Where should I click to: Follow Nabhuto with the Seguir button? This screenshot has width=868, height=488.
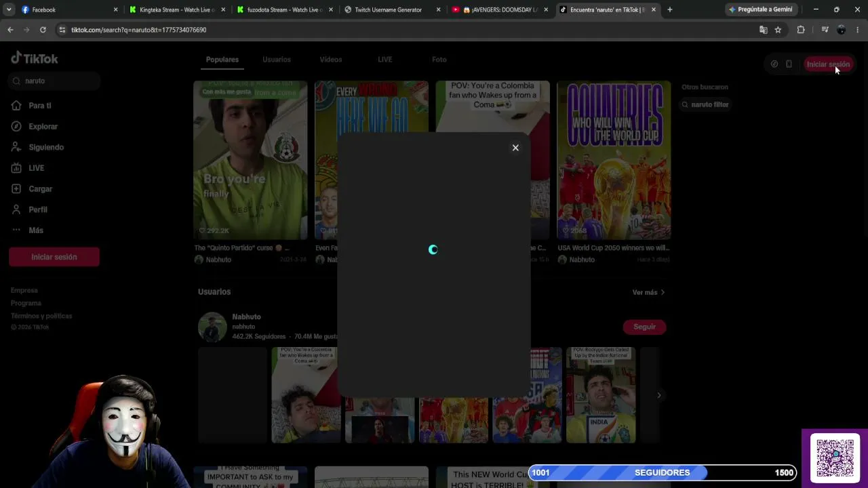[x=645, y=327]
